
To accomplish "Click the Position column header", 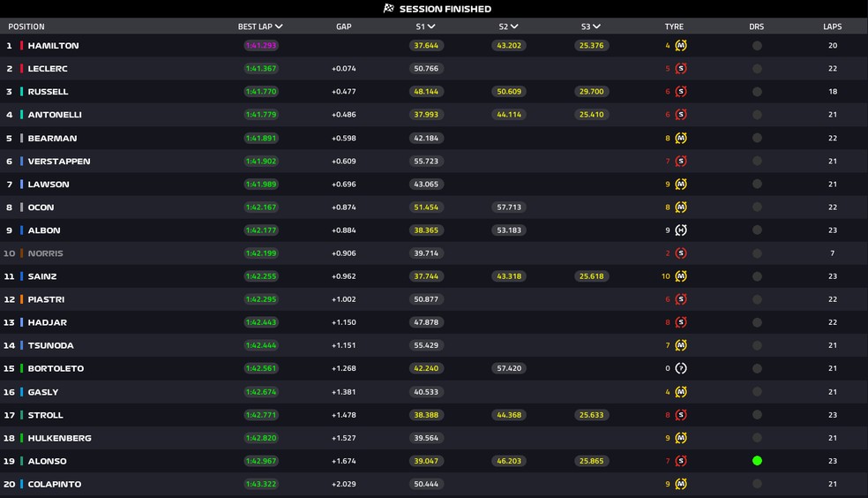I will coord(26,26).
